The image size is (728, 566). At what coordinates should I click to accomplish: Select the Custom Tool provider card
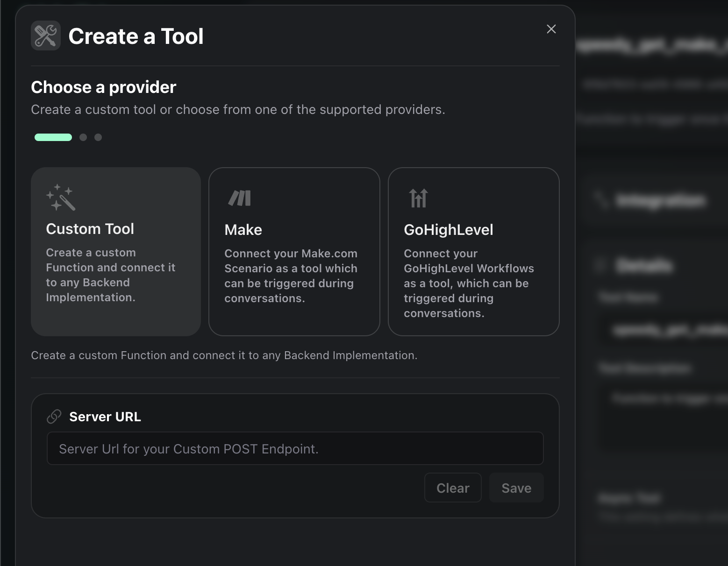116,252
